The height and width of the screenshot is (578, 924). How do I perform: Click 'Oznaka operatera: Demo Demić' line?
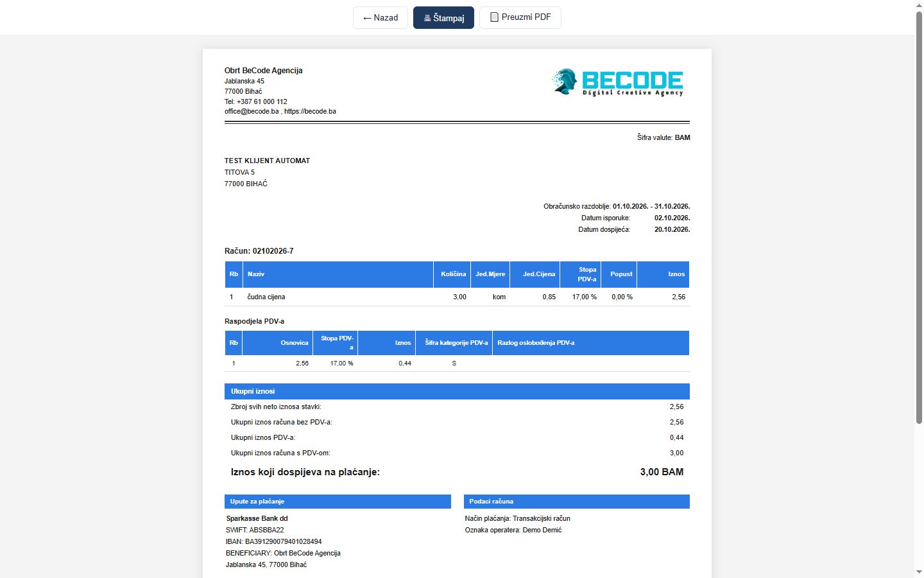click(513, 530)
